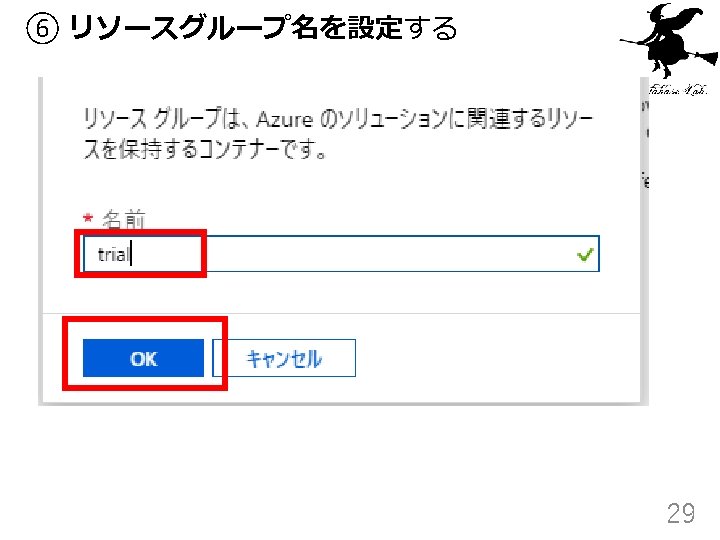Click the word Azure in the description

[285, 119]
